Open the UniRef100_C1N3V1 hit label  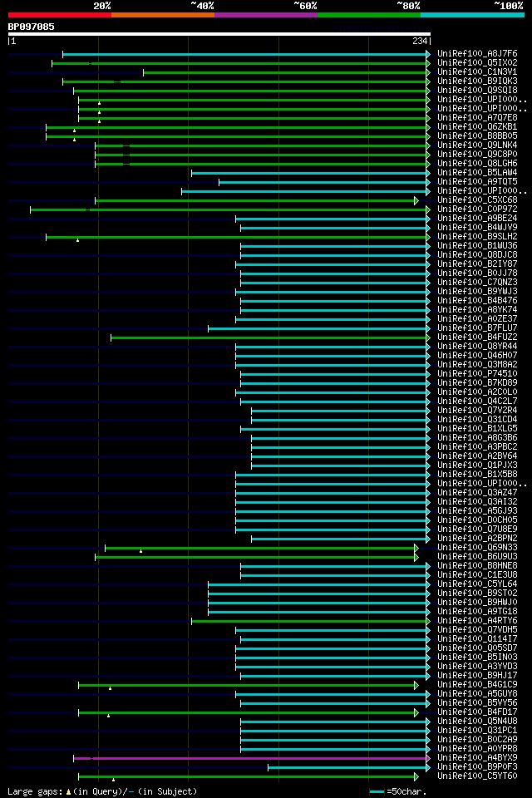pos(477,71)
